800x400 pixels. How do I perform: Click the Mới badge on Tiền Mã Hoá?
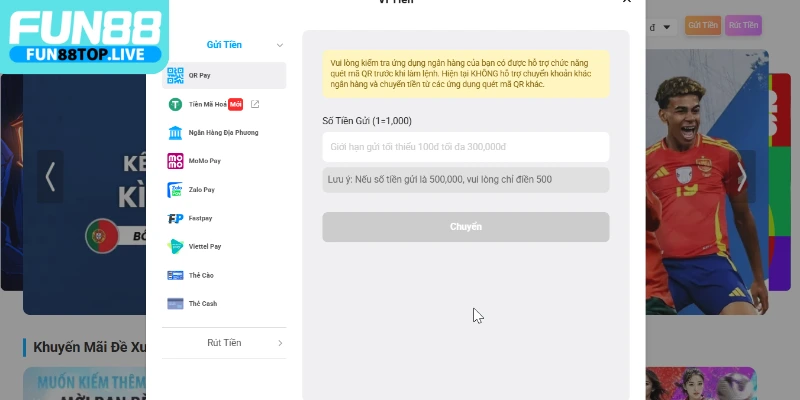tap(235, 104)
